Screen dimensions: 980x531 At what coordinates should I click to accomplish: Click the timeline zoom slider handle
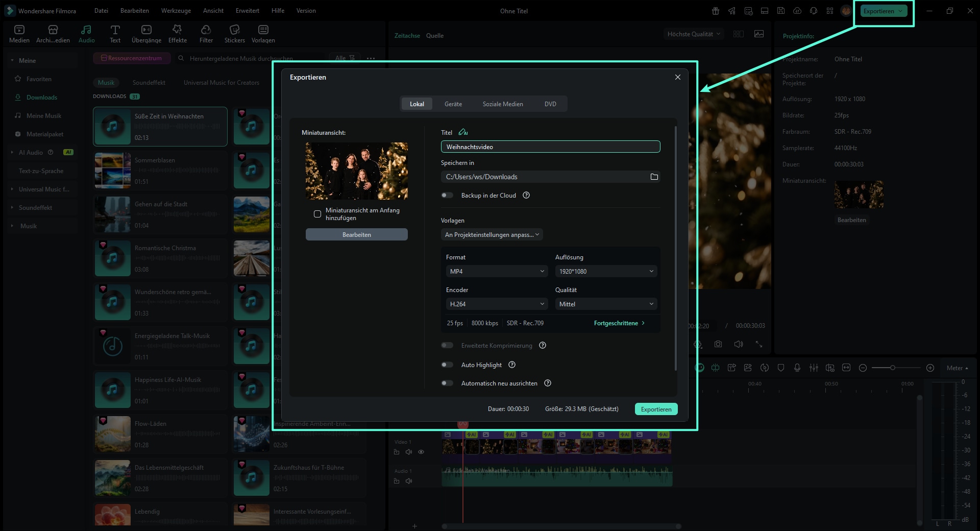(x=892, y=368)
